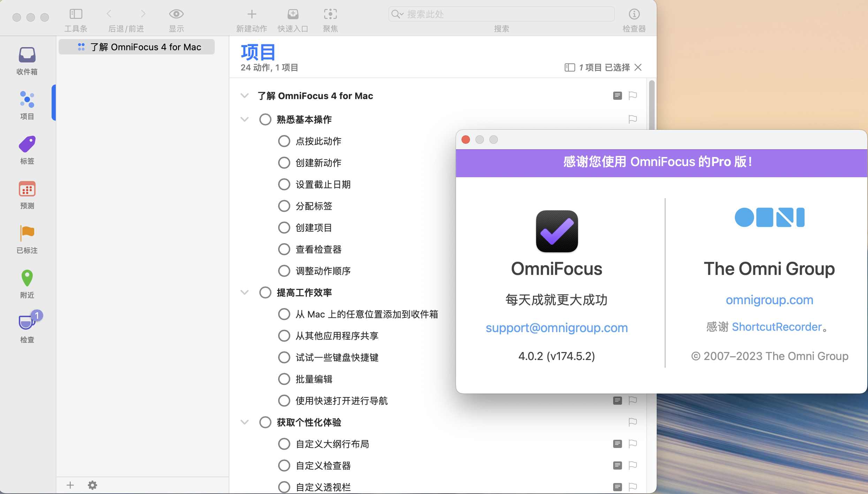The image size is (868, 494).
Task: Open the omnigroup.com link
Action: [769, 300]
